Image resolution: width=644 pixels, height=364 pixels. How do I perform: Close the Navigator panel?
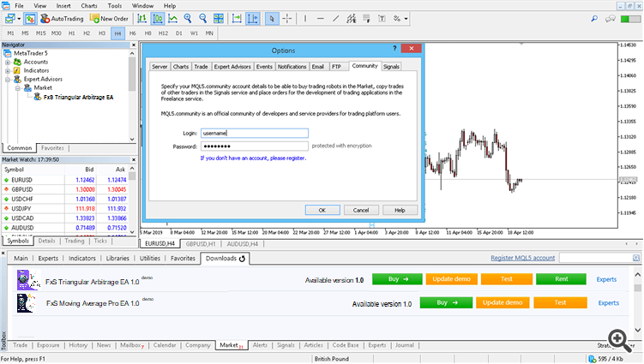click(134, 45)
